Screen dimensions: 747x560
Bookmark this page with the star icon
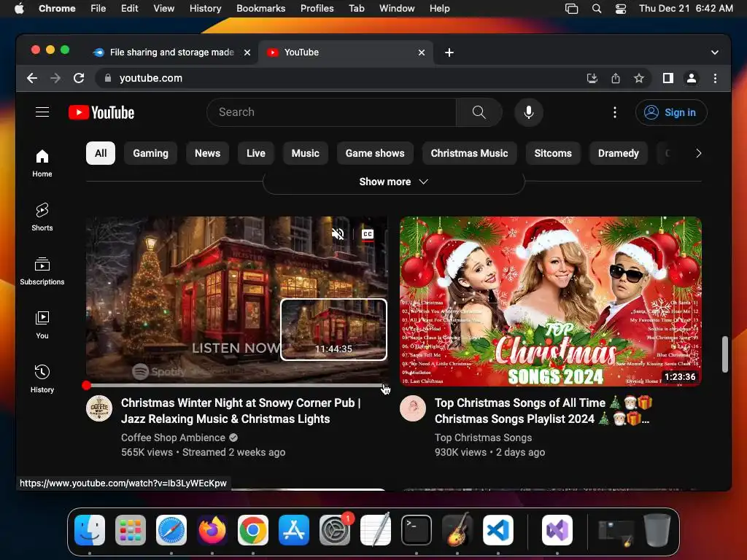click(639, 78)
